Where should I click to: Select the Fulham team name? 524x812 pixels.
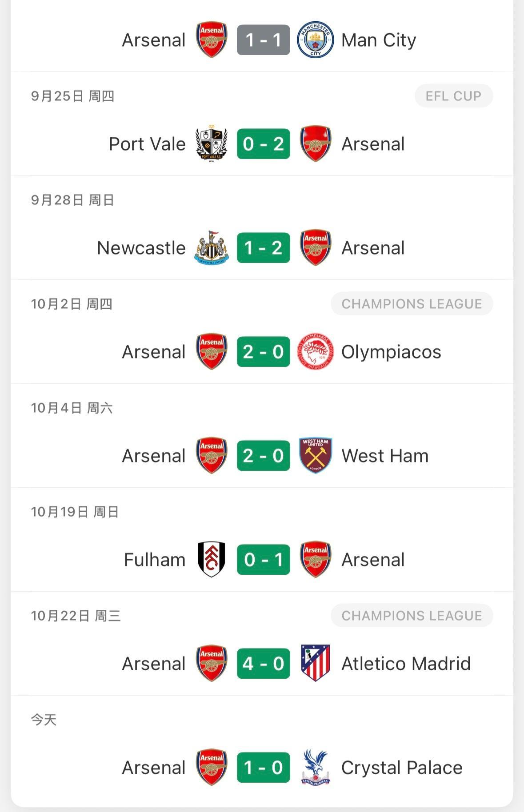155,560
